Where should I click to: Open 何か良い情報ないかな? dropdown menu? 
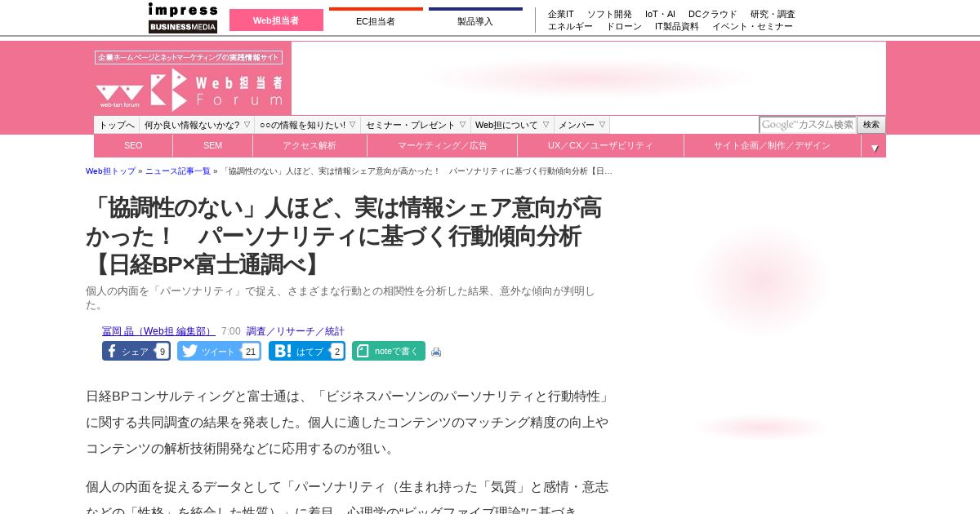pyautogui.click(x=197, y=125)
